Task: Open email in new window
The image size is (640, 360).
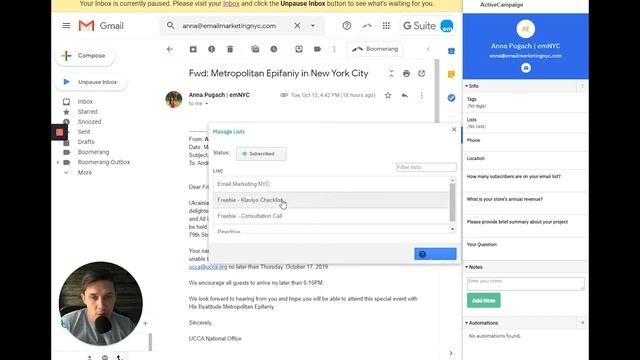Action: coord(422,73)
